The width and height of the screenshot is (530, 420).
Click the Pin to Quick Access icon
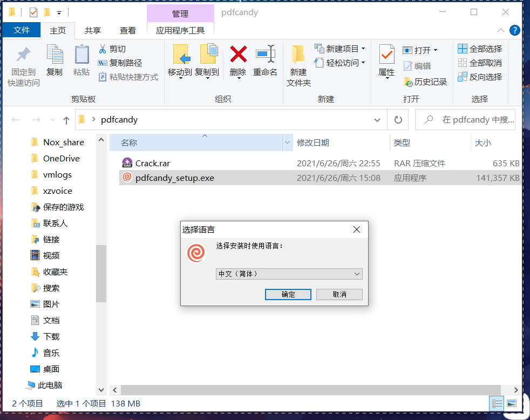tap(23, 55)
